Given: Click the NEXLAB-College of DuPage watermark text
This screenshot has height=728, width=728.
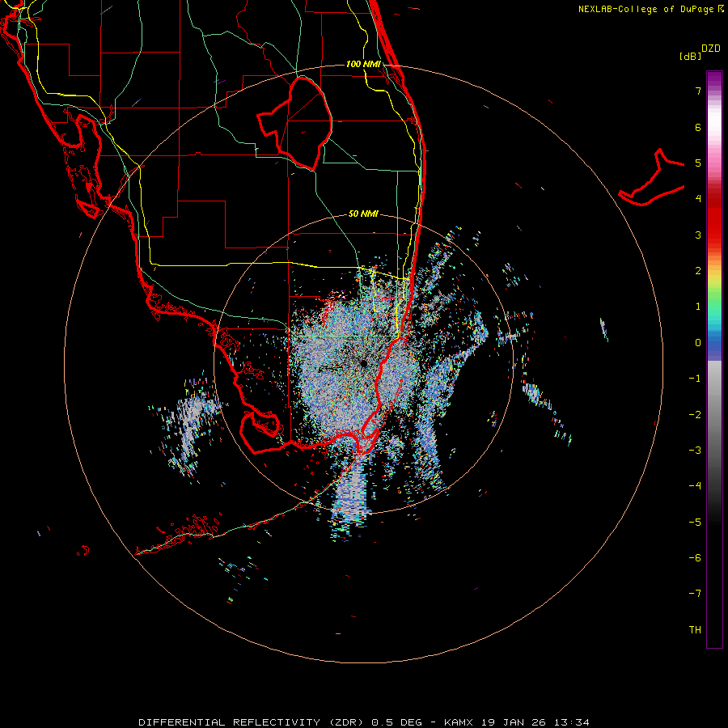Looking at the screenshot, I should (x=645, y=9).
